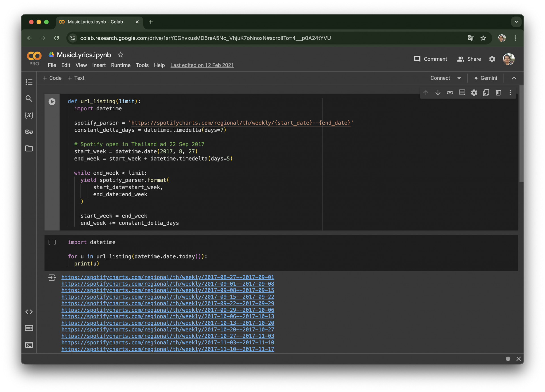The height and width of the screenshot is (392, 545).
Task: Open the 2017-09-22--2017-09-29 chart link
Action: click(x=168, y=303)
